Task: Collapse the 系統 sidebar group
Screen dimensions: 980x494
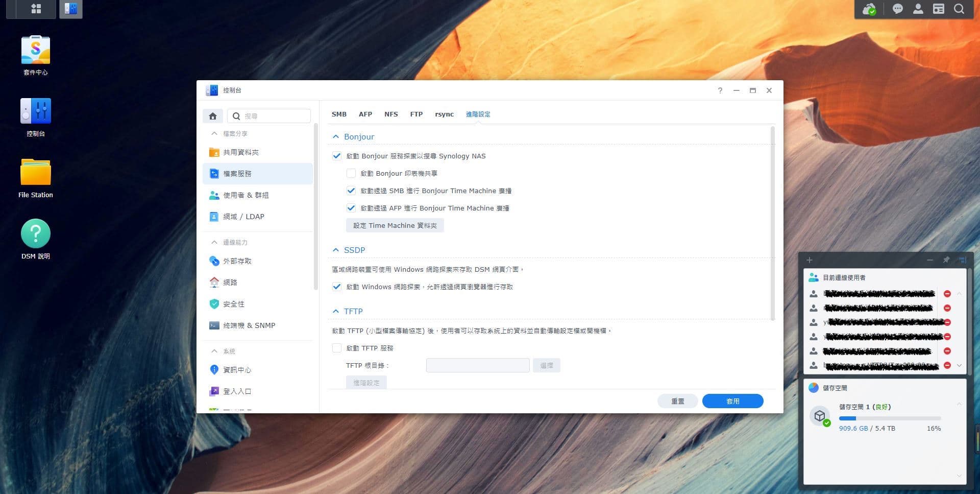Action: [x=214, y=351]
